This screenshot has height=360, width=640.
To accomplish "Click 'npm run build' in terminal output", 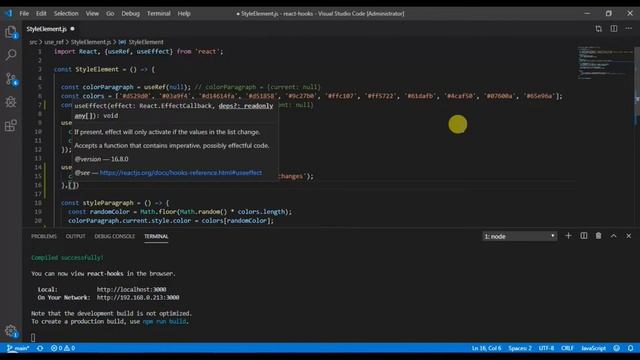I will point(164,322).
